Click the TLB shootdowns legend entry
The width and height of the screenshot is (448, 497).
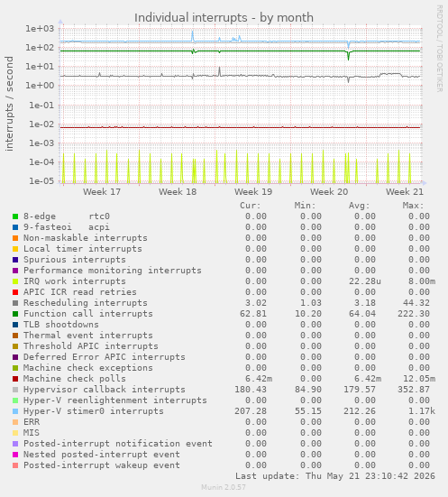(x=61, y=324)
